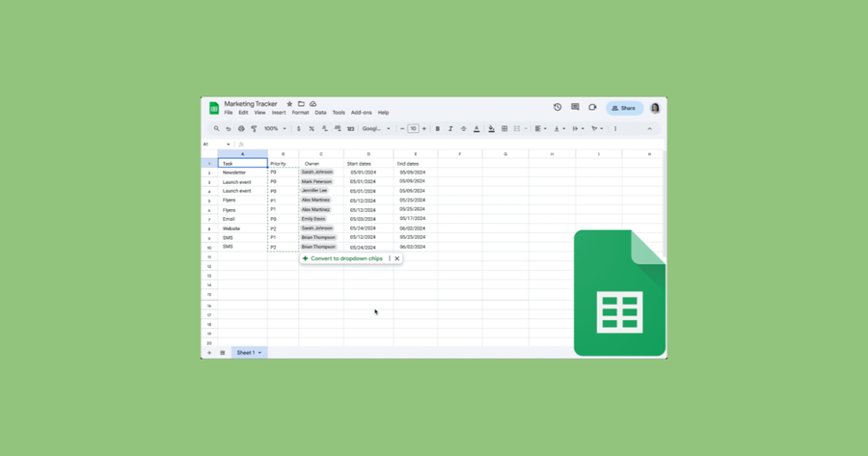Toggle bold formatting
Image resolution: width=868 pixels, height=456 pixels.
[437, 129]
